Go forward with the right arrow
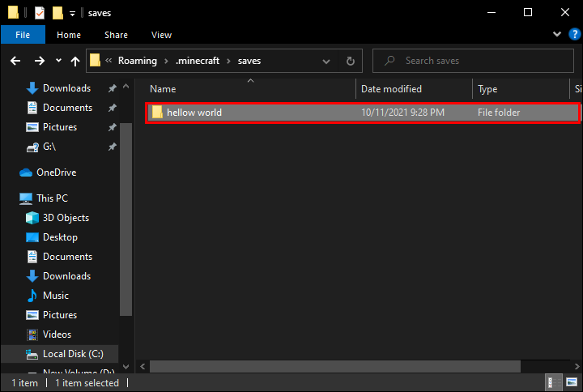The width and height of the screenshot is (583, 392). coord(40,61)
